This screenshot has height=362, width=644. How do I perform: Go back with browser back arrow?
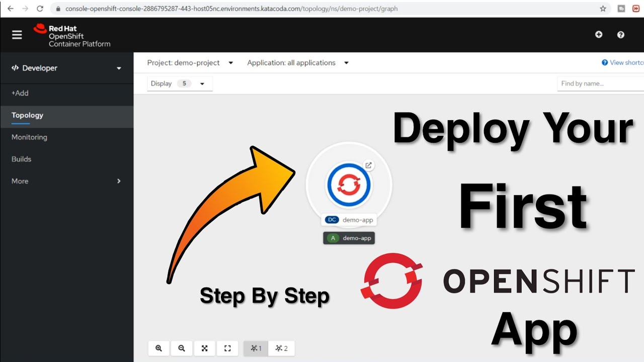(x=10, y=9)
